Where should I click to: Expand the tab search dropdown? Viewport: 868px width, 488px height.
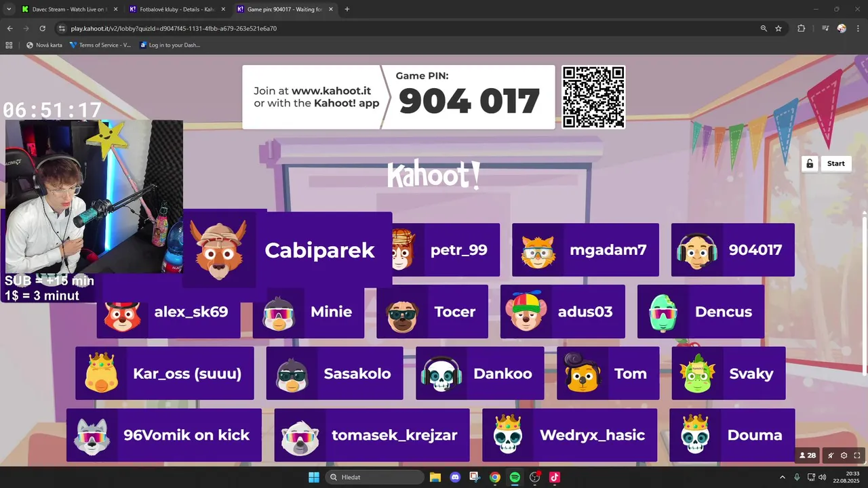pyautogui.click(x=9, y=9)
